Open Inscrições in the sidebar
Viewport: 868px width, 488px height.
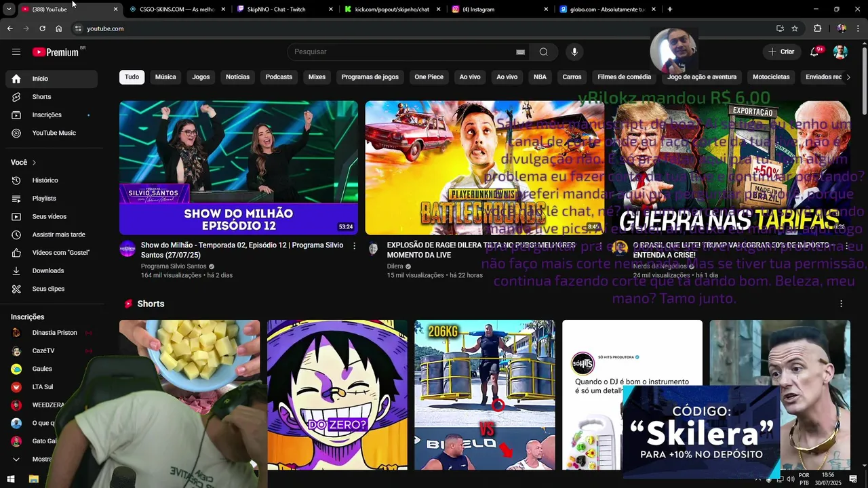(x=52, y=115)
